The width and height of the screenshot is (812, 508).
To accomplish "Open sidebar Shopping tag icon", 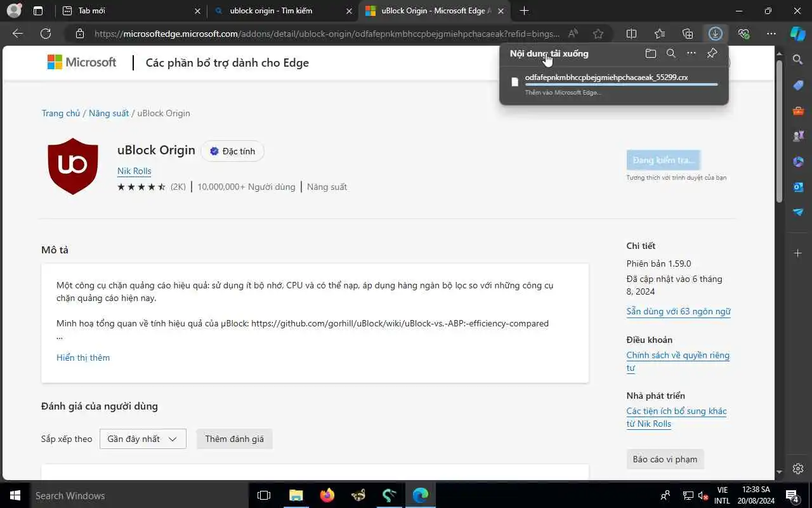I will pos(798,85).
